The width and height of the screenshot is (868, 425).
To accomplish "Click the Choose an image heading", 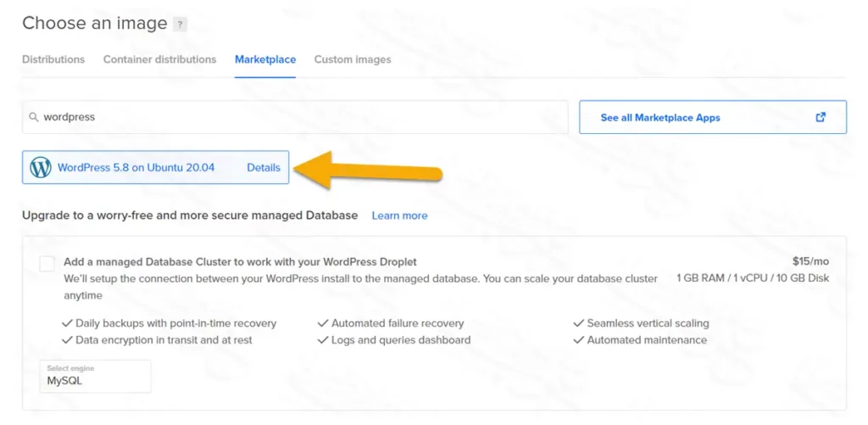I will 94,24.
